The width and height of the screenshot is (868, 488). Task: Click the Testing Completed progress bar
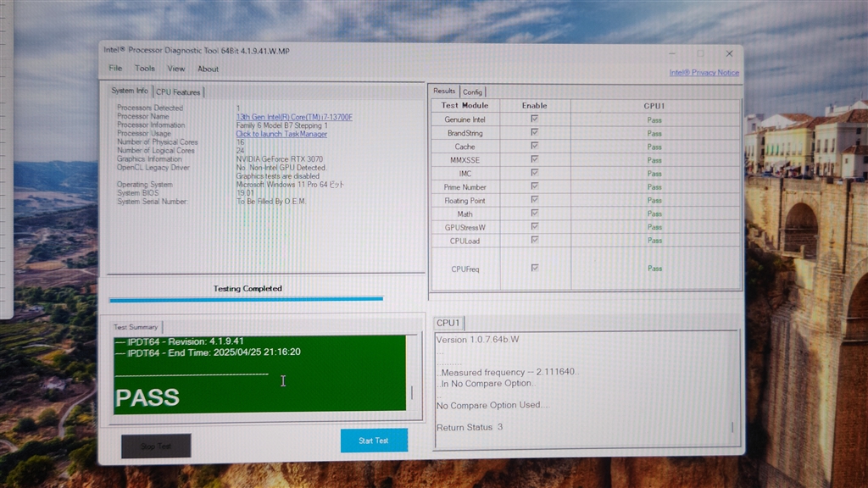[246, 299]
